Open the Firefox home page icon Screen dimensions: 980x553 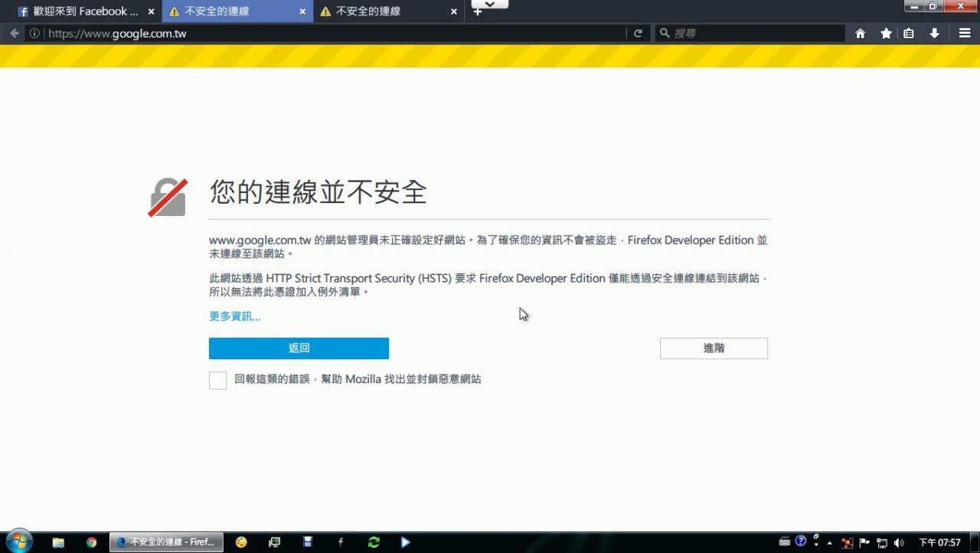coord(861,34)
